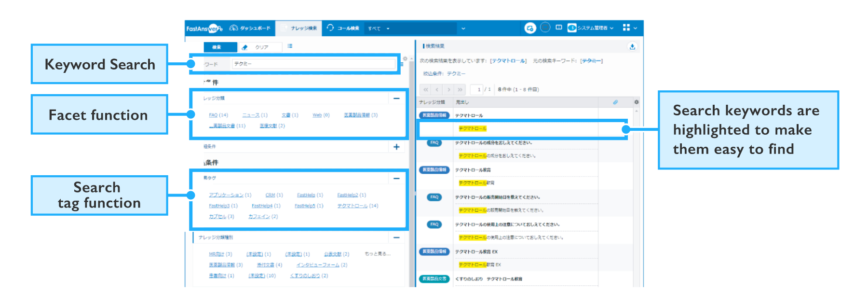Click the round call-link icon in header
868x307 pixels.
(x=530, y=28)
